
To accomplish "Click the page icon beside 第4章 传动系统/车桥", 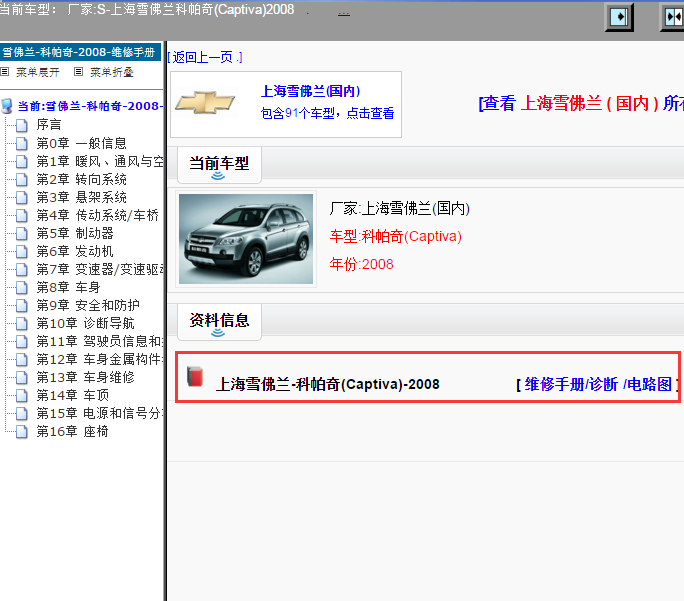I will tap(22, 215).
